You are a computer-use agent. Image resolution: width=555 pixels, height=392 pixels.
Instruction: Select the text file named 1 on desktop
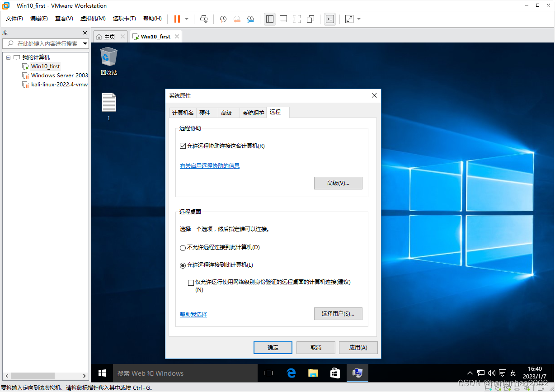click(108, 107)
